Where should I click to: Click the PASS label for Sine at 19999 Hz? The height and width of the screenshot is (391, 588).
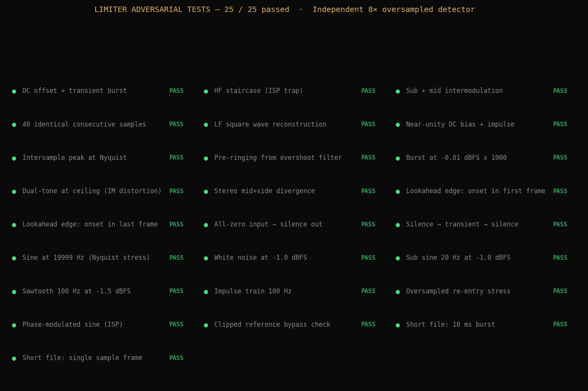click(x=176, y=257)
